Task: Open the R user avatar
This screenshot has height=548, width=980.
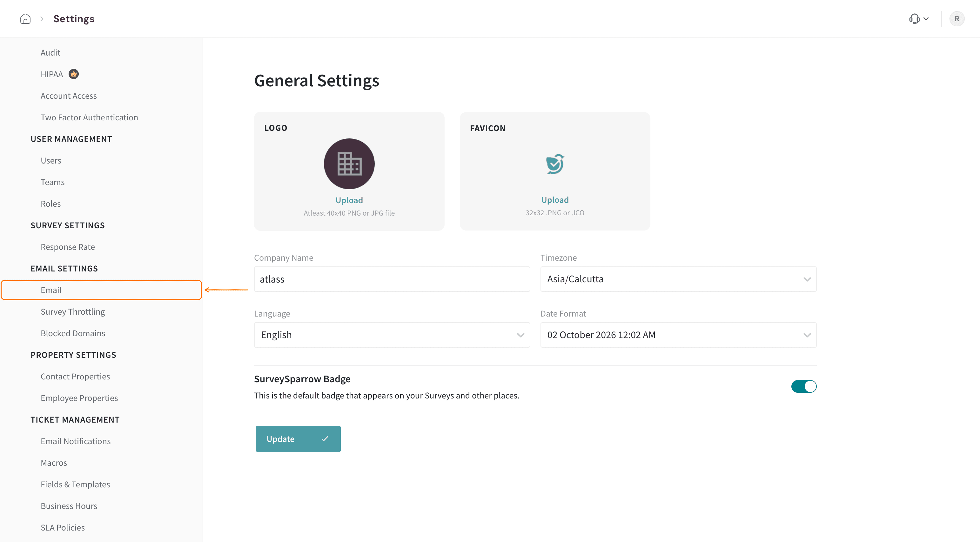Action: tap(957, 19)
